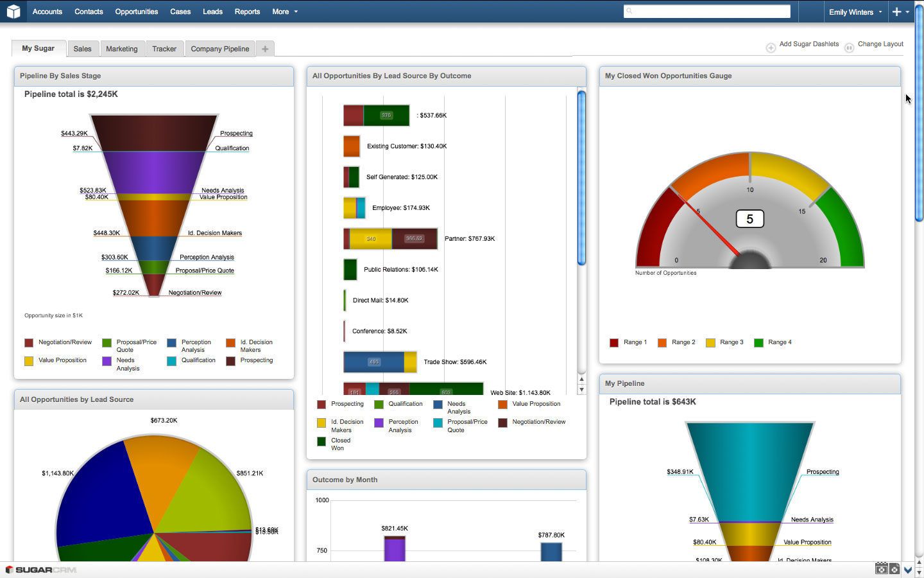Viewport: 924px width, 578px height.
Task: Open the Opportunities module
Action: (x=137, y=12)
